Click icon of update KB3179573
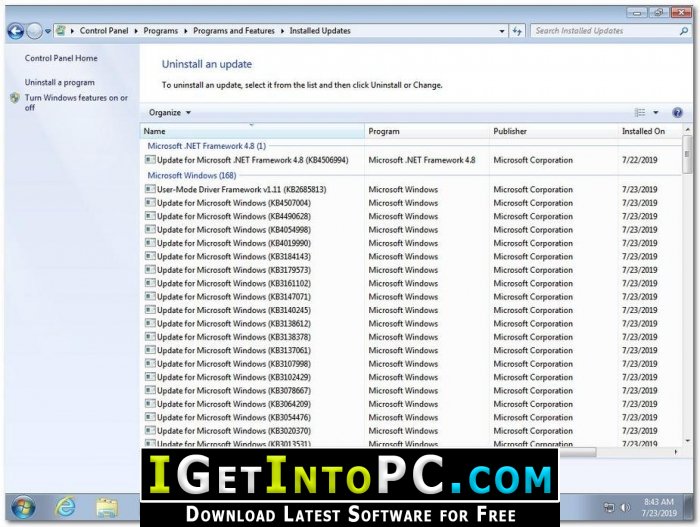 click(150, 269)
